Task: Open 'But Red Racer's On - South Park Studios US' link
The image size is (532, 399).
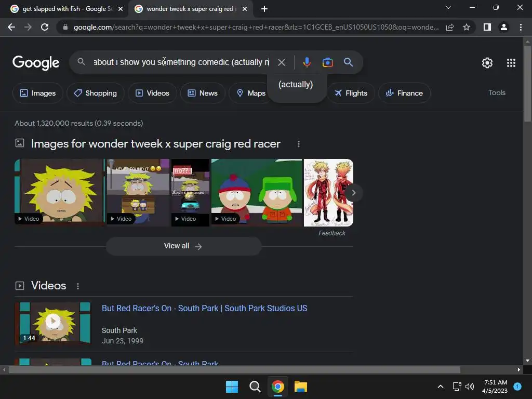Action: pos(205,308)
